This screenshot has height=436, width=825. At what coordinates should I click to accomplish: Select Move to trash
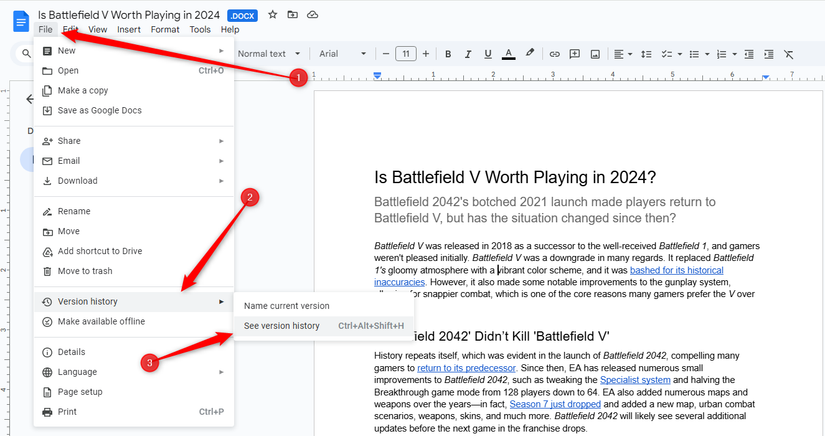134,271
